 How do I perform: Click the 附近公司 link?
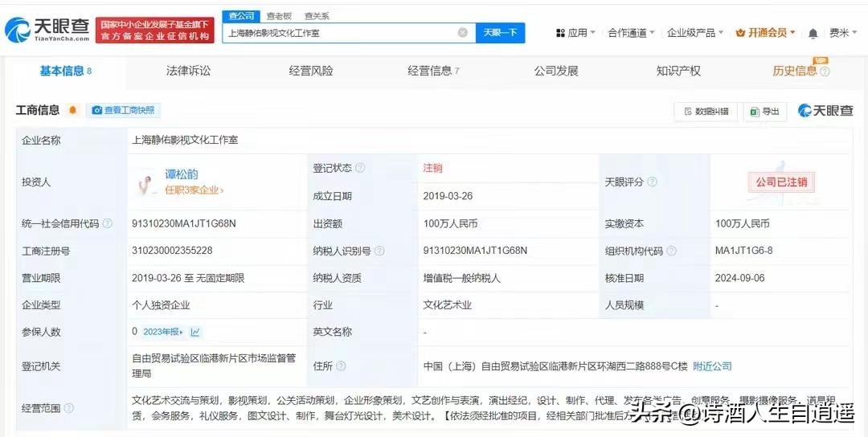(712, 366)
